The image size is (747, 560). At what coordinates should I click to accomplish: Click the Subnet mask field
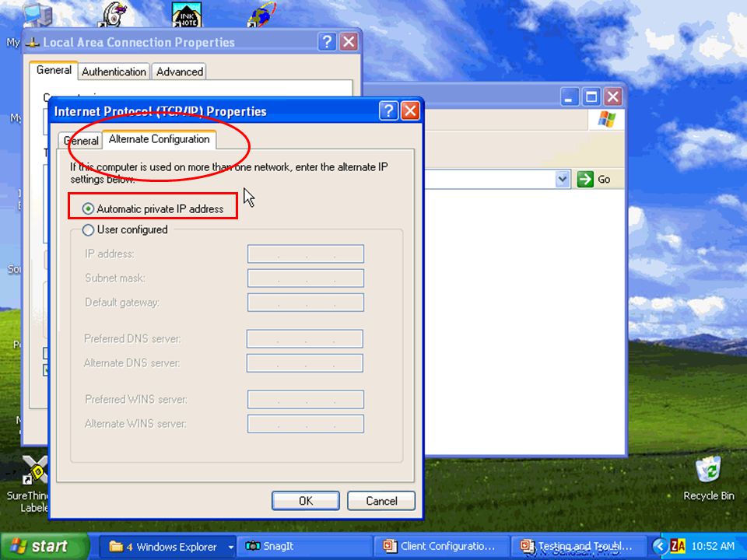point(305,278)
